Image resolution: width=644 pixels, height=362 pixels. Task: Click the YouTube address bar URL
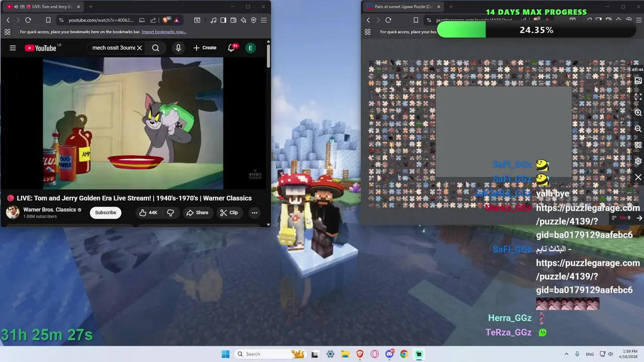tap(101, 20)
